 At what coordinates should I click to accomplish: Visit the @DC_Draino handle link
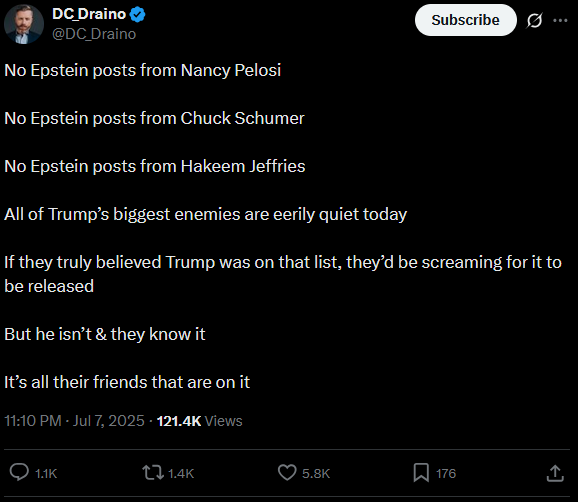point(94,34)
